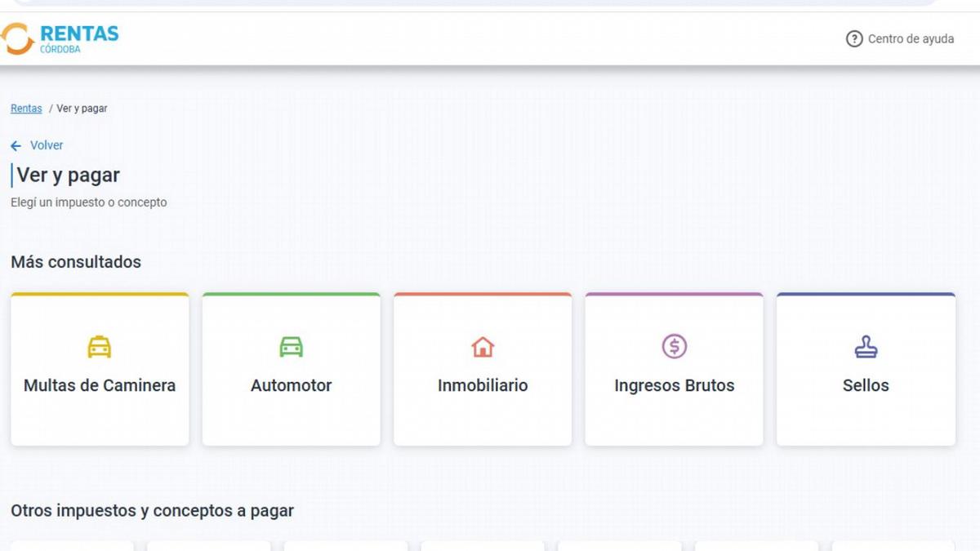Click the purple dollar sign icon
This screenshot has width=980, height=551.
(x=674, y=347)
